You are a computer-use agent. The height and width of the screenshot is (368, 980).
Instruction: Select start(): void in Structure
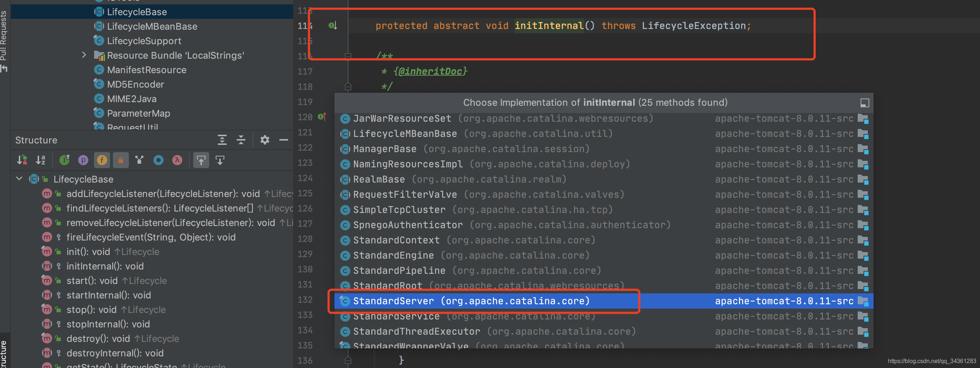pos(104,280)
